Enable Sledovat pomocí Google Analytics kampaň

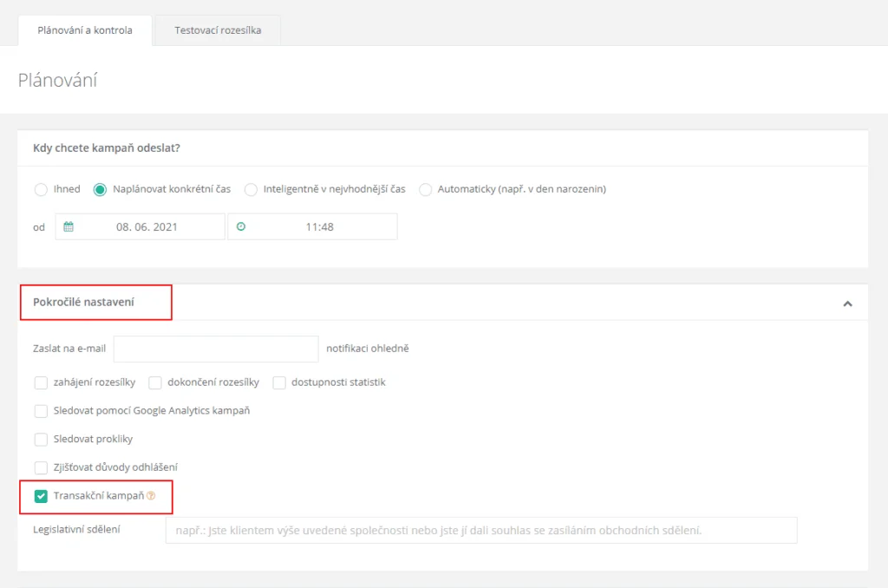pos(41,411)
